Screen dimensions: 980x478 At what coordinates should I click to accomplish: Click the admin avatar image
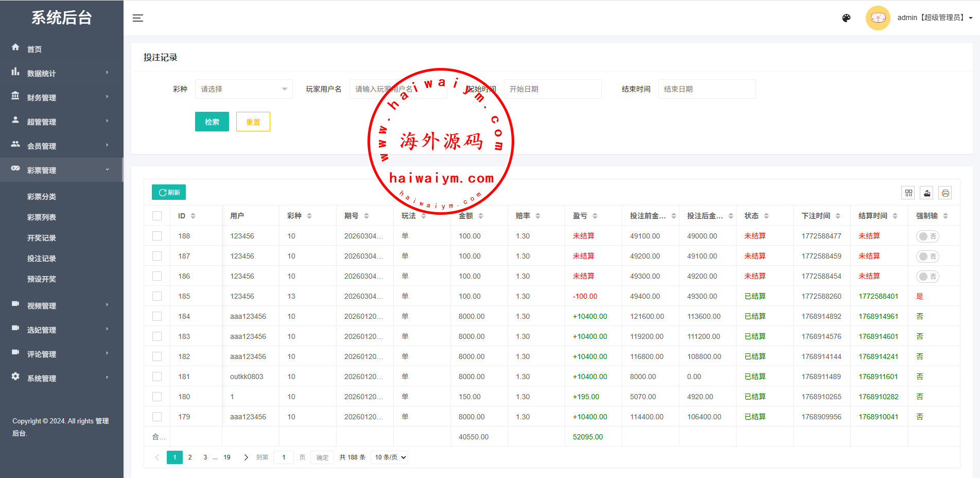(x=878, y=18)
